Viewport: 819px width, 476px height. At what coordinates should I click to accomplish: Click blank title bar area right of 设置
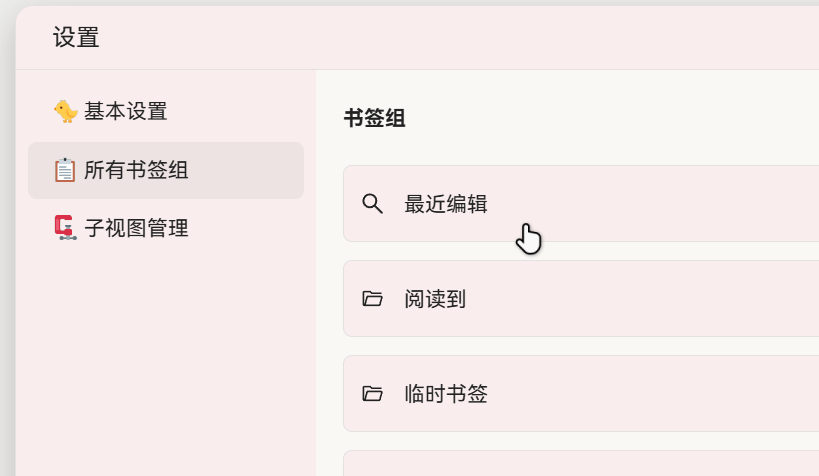coord(450,38)
